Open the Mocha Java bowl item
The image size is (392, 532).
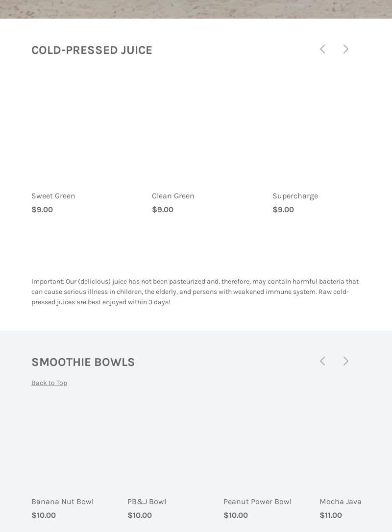click(x=340, y=502)
